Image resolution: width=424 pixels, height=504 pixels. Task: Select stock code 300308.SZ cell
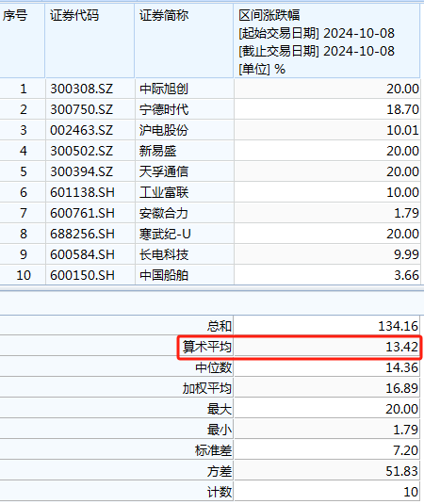coord(82,89)
